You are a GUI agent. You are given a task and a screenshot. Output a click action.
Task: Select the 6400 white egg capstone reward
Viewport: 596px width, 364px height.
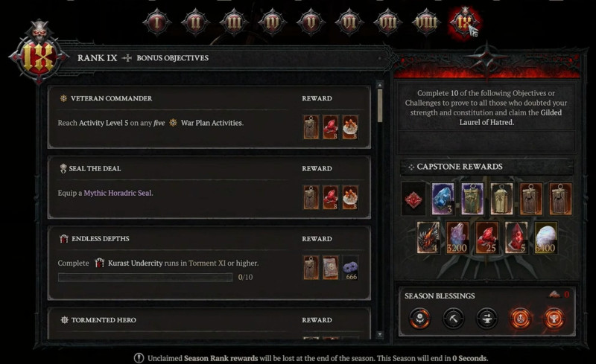(x=545, y=238)
